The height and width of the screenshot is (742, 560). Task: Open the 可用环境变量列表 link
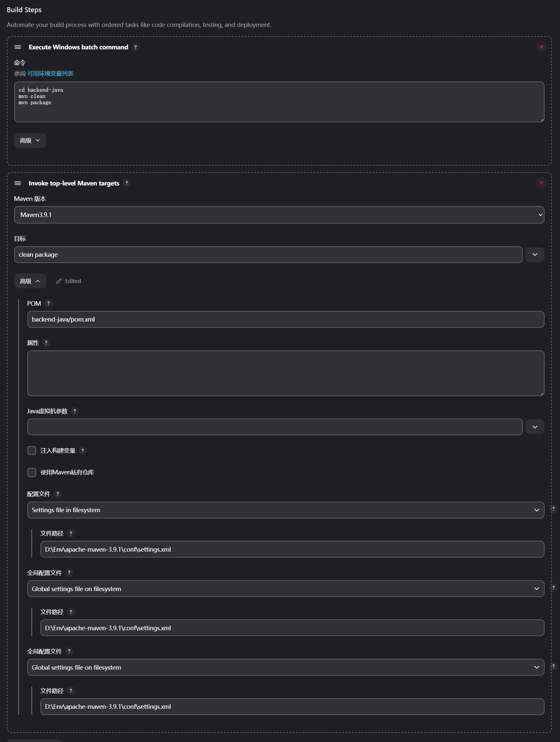pyautogui.click(x=50, y=73)
